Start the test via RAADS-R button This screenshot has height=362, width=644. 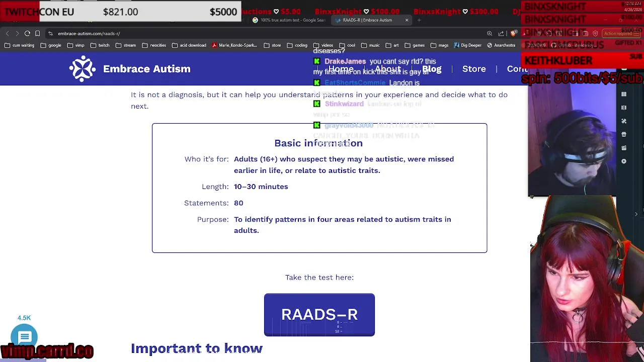click(x=319, y=315)
